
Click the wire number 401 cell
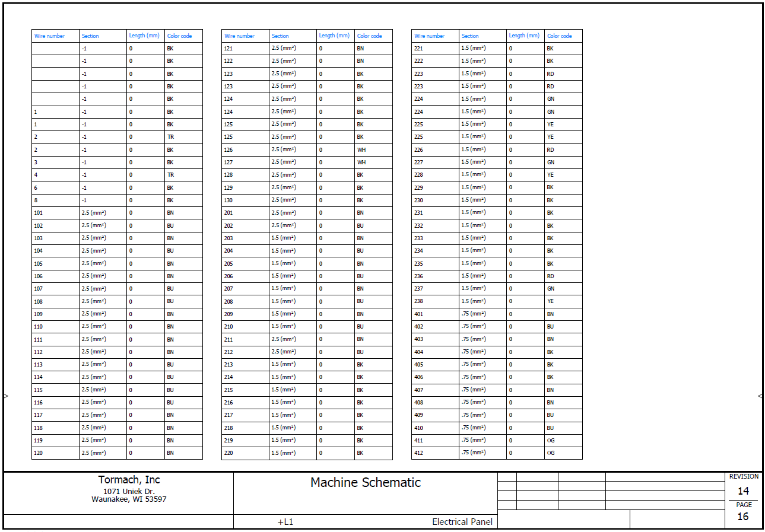click(x=419, y=314)
